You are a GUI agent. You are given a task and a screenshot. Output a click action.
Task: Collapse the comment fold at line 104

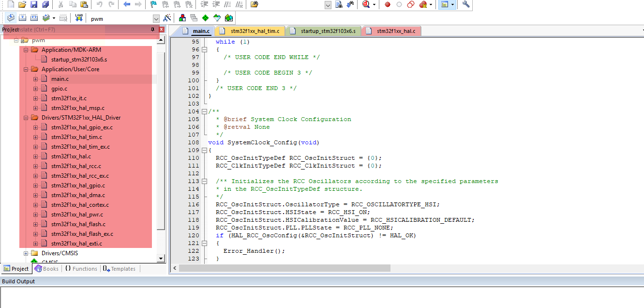(204, 111)
